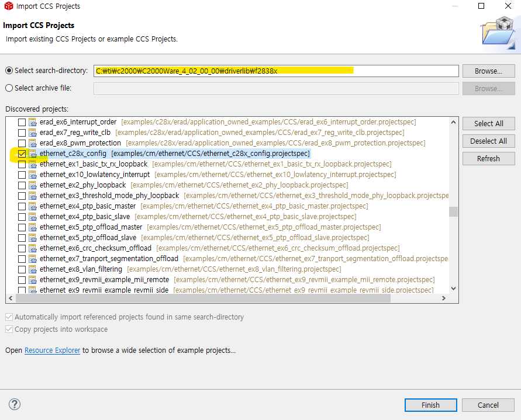Viewport: 521px width, 420px height.
Task: Check the ethernet_ex4_ptp_basic_master checkbox
Action: point(22,206)
